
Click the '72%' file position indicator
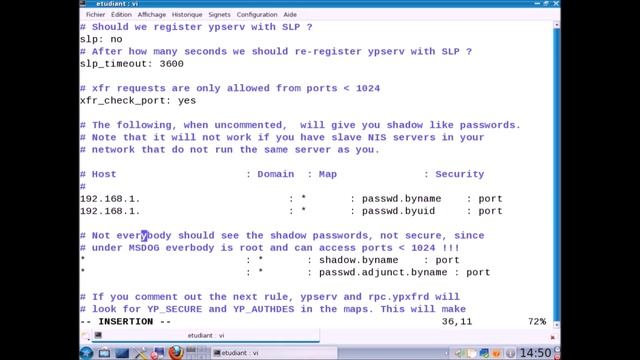(x=537, y=322)
